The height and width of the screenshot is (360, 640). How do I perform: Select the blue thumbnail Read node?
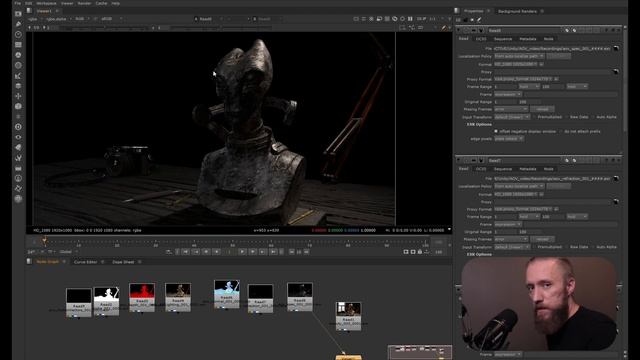pyautogui.click(x=227, y=294)
